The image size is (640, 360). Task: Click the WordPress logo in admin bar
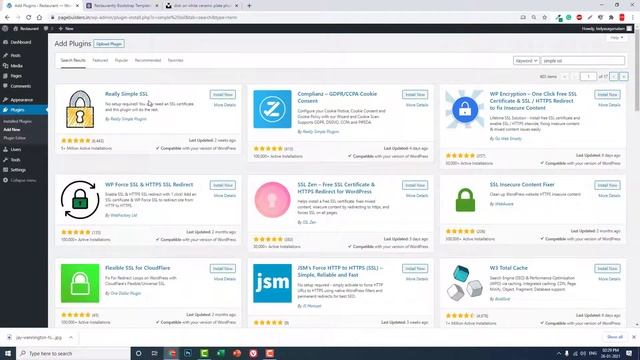click(5, 29)
